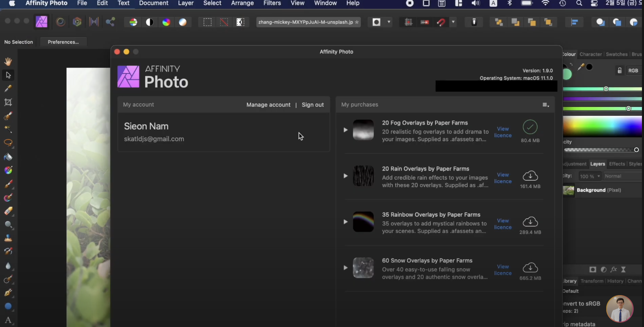644x327 pixels.
Task: Click Manage account link
Action: point(268,105)
